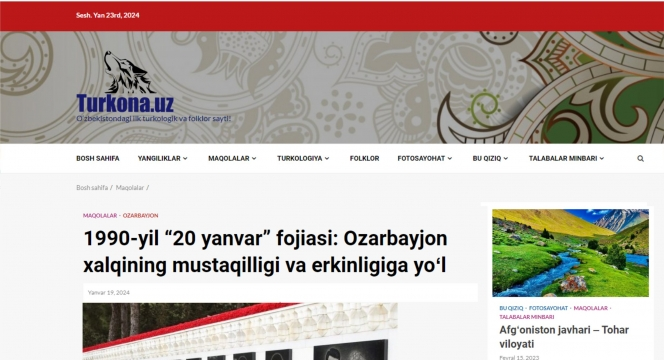Screen dimensions: 664x360
Task: Click the Maqolalar breadcrumb link
Action: pos(130,188)
